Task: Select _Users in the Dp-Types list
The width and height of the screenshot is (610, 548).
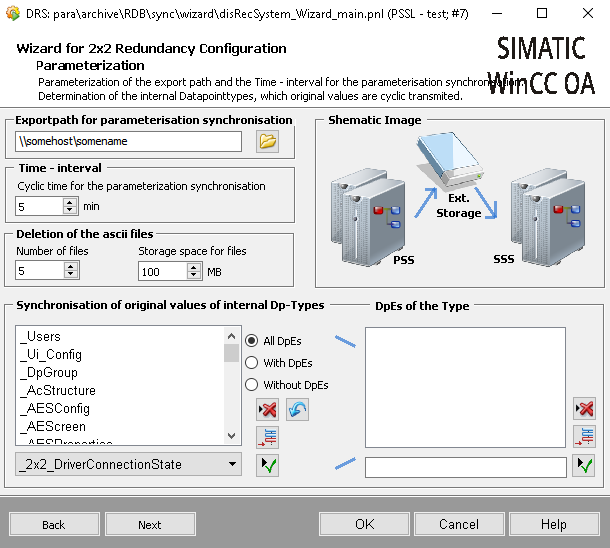Action: pos(121,336)
